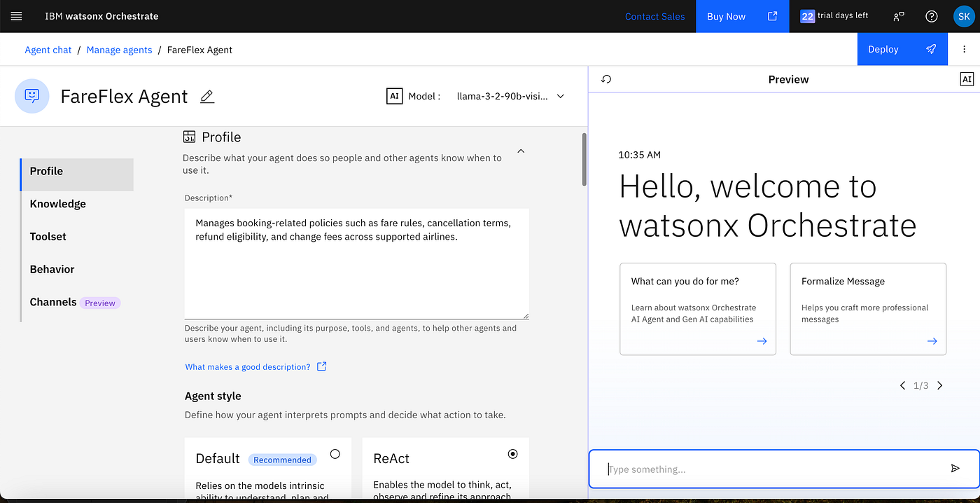Click the 1/3 page indicator text
Viewport: 980px width, 503px height.
[x=920, y=385]
